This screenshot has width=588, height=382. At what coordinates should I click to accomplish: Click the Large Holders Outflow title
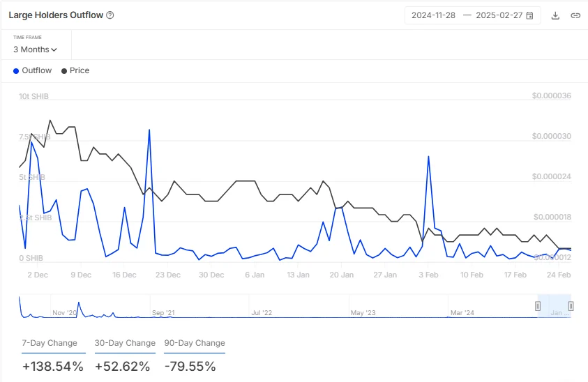[55, 15]
